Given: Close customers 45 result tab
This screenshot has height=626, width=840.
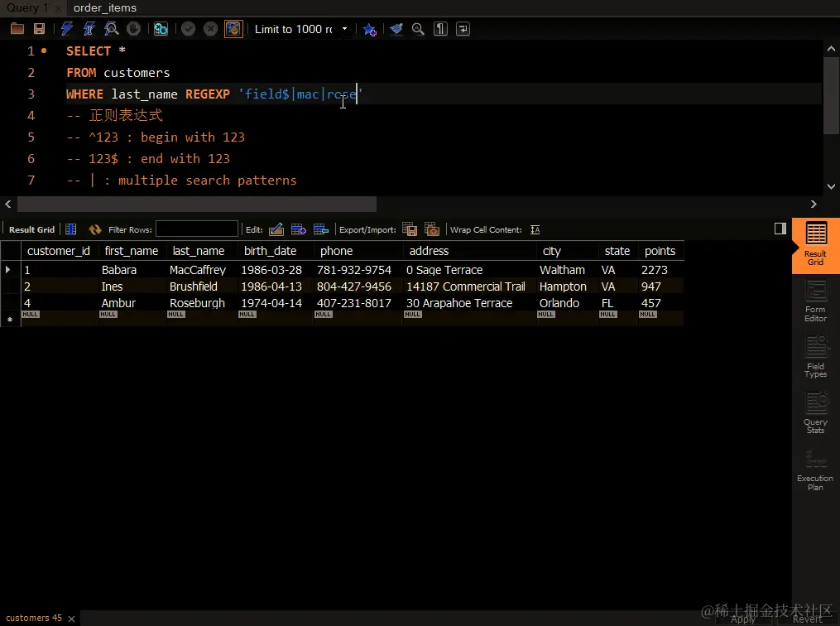Looking at the screenshot, I should (x=71, y=619).
